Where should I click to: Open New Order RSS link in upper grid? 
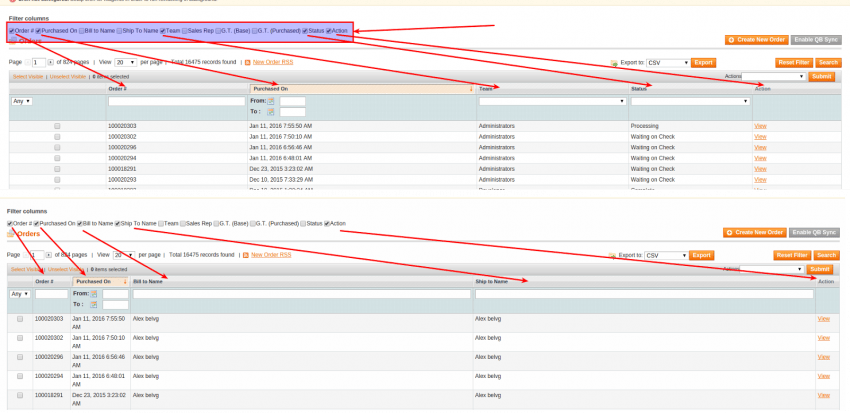point(273,62)
